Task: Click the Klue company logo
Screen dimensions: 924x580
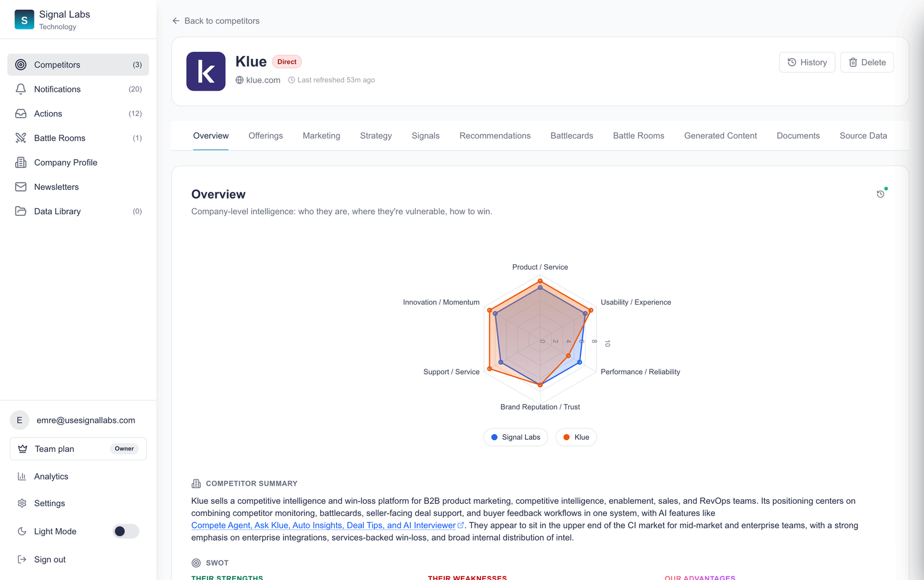Action: coord(206,72)
